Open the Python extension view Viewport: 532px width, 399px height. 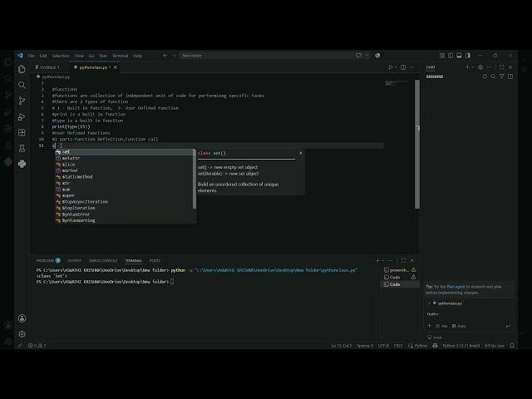click(22, 164)
